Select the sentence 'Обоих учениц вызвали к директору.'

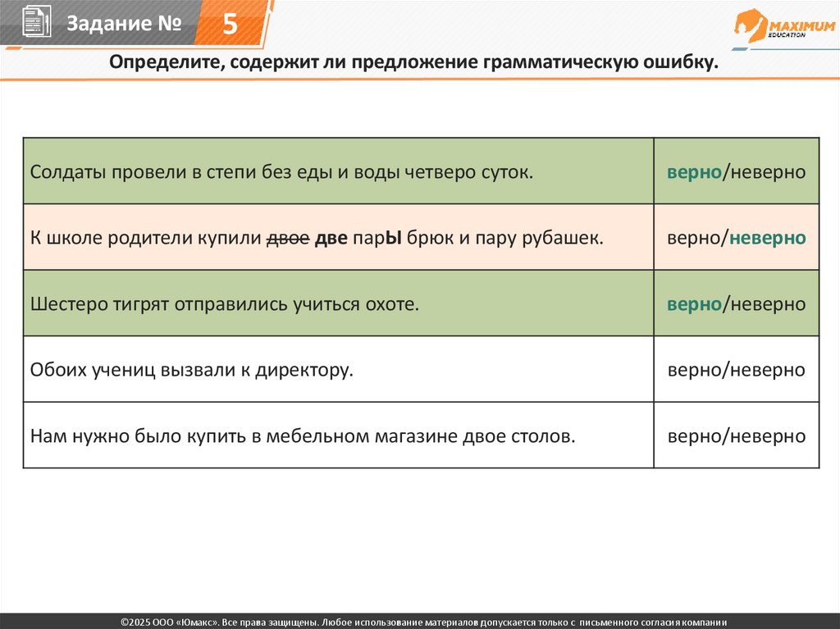(192, 370)
